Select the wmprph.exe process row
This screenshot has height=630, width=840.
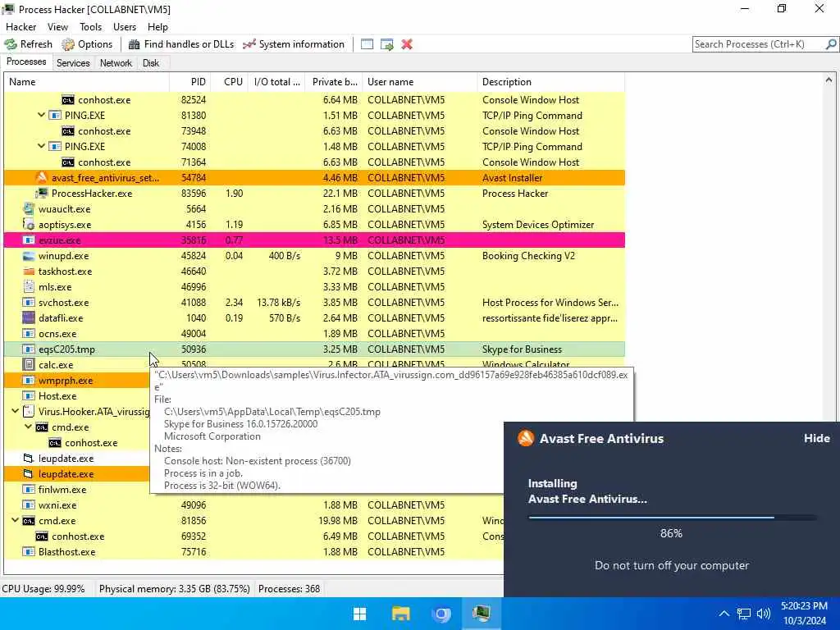pos(76,381)
